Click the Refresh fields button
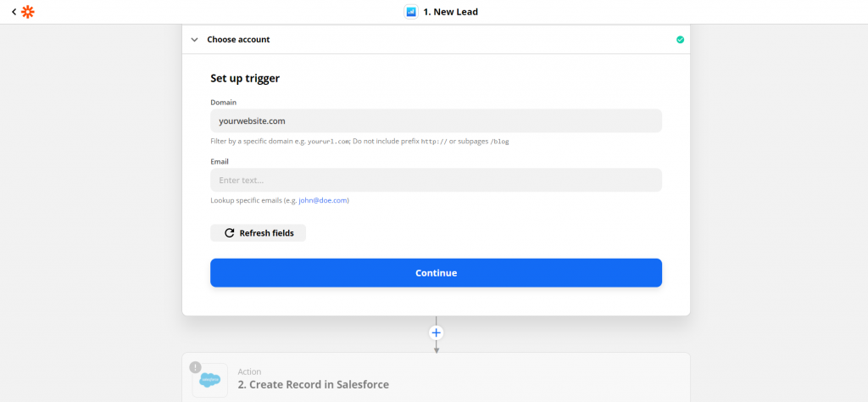The height and width of the screenshot is (402, 868). [258, 233]
